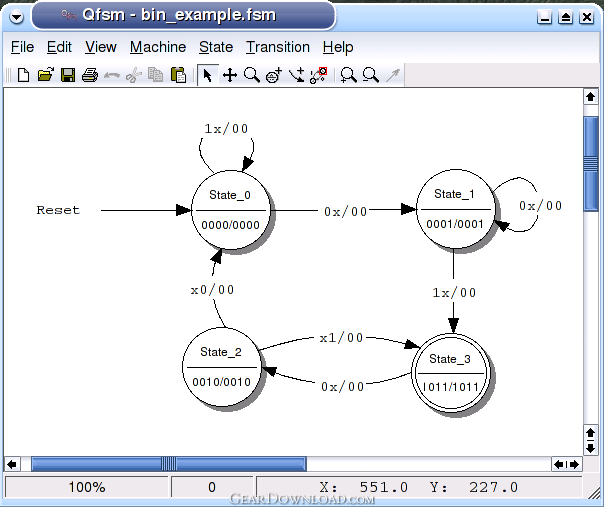
Task: Click the x1/00 transition label
Action: pos(341,338)
